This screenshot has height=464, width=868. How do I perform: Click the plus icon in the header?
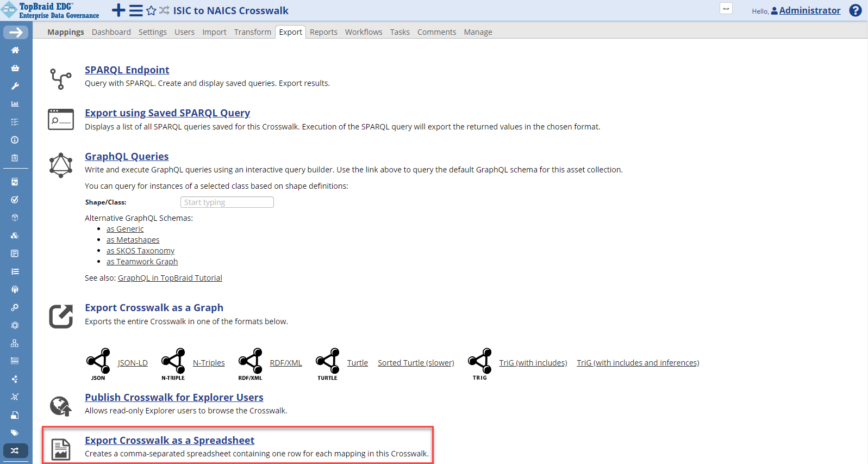pyautogui.click(x=118, y=10)
